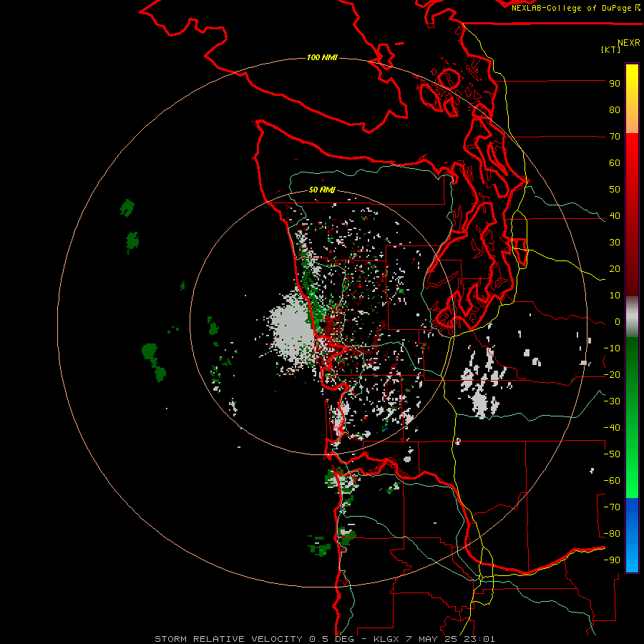Screen dimensions: 644x644
Task: Click the 40 knot scale label
Action: point(615,215)
